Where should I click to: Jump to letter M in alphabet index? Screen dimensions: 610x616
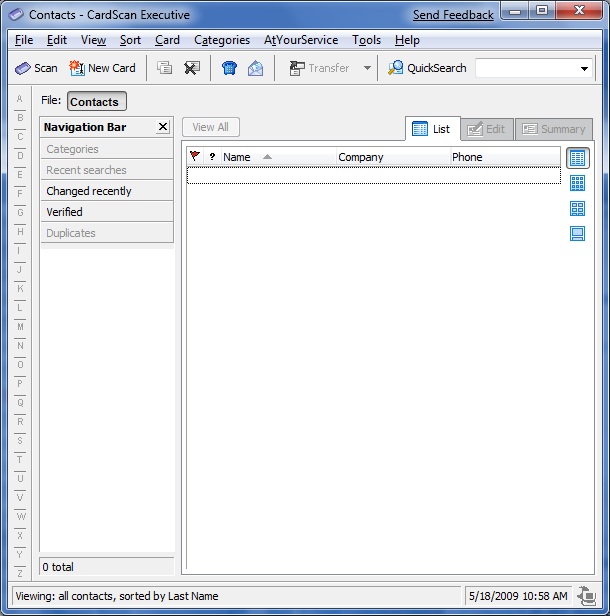click(20, 326)
